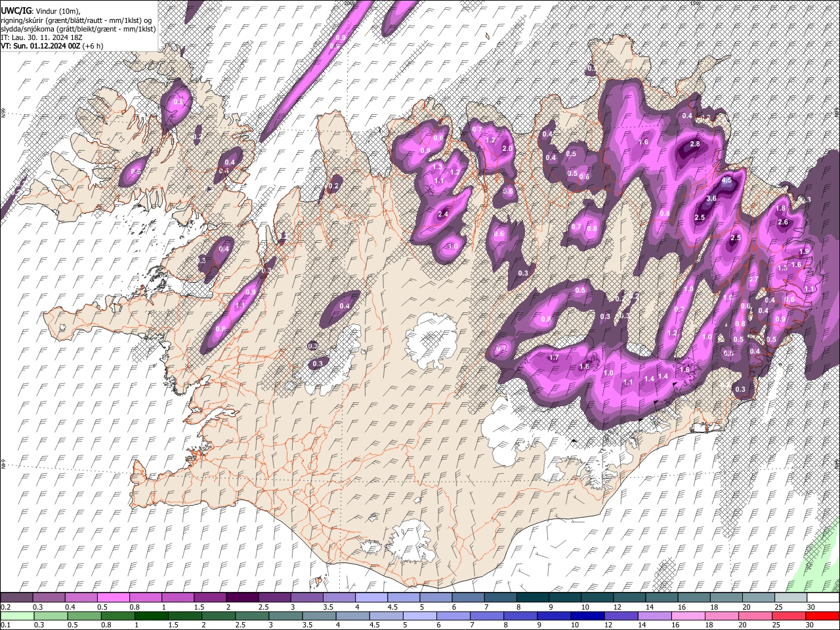The image size is (840, 630).
Task: Click the bright red 30 swatch in lower legend
Action: 823,616
